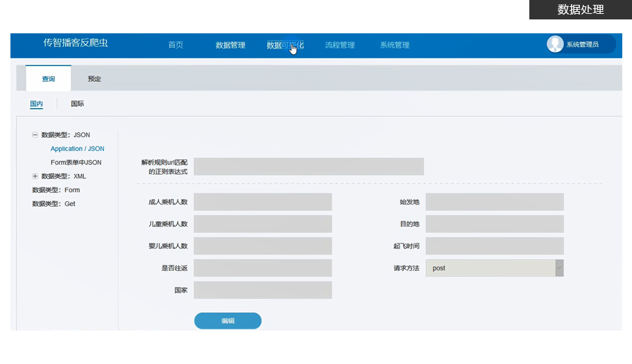Screen dimensions: 632x364
Task: Open the 数据管理 menu item
Action: 230,45
